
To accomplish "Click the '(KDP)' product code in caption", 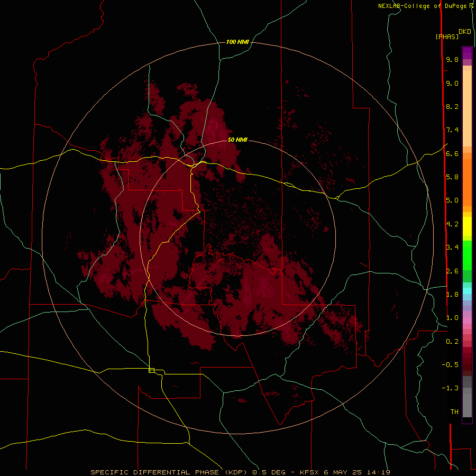I will tap(236, 472).
